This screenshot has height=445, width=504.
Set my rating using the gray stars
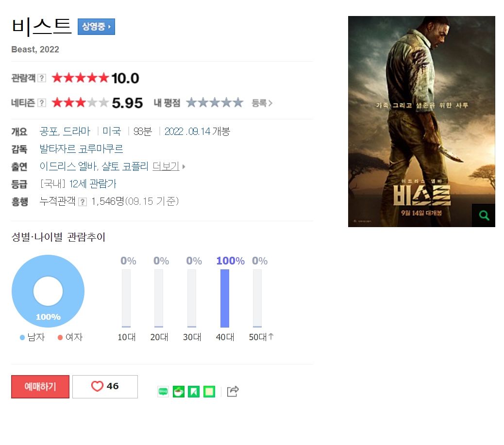215,103
